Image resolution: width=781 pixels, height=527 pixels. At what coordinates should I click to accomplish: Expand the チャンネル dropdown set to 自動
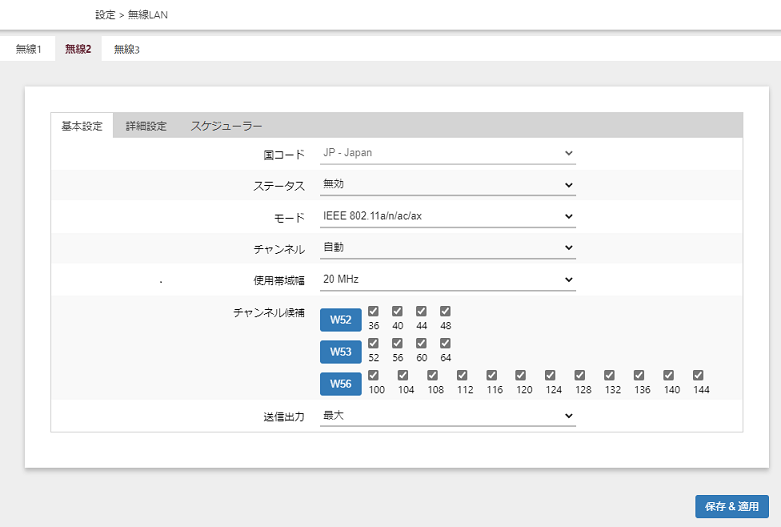tap(448, 247)
